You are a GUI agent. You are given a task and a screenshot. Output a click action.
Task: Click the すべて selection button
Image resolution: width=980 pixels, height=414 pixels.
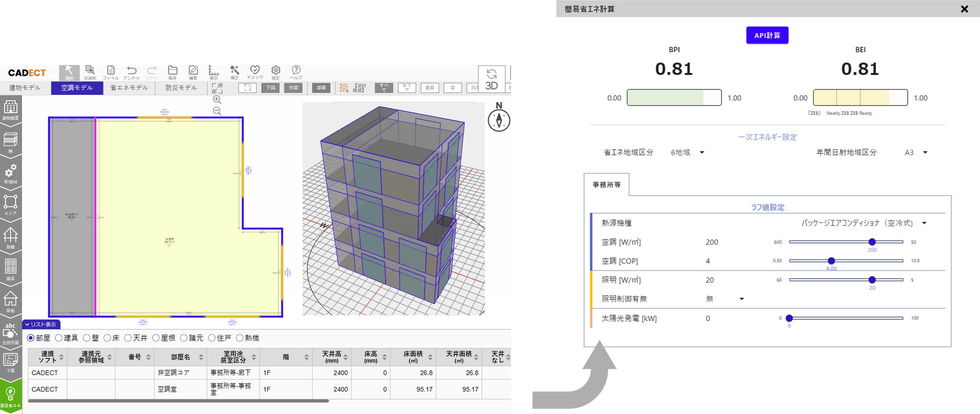[x=384, y=88]
